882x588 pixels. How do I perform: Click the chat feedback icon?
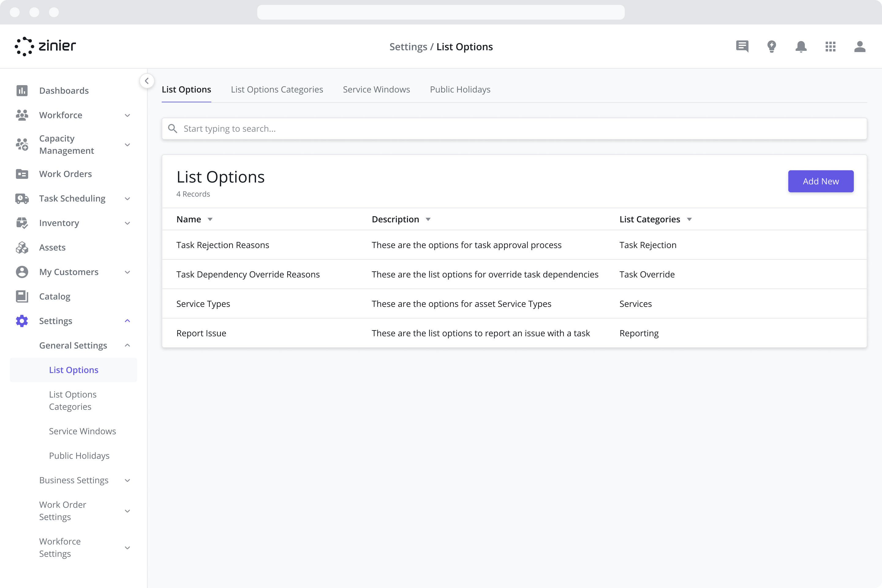[742, 47]
